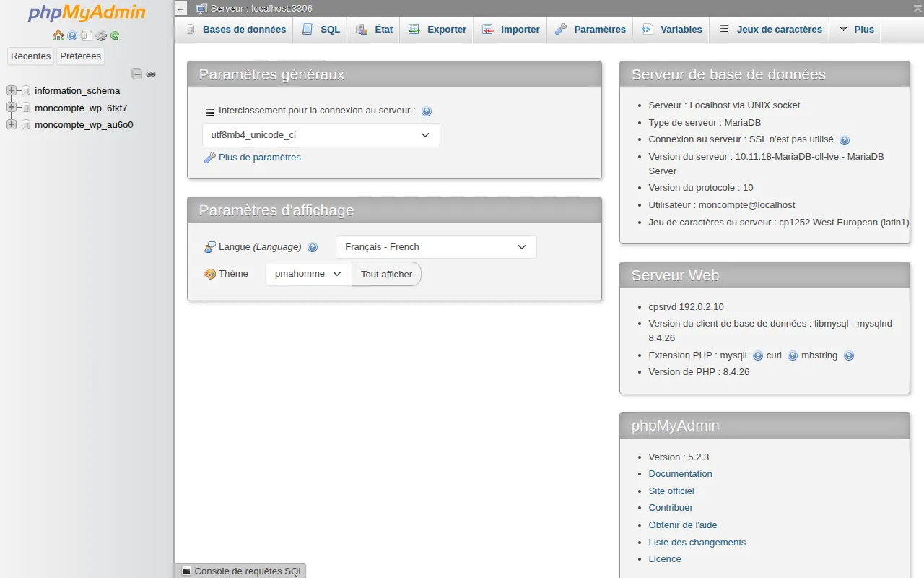The image size is (924, 578).
Task: Click the help icon after SSL n'est pas utilisé
Action: point(845,140)
